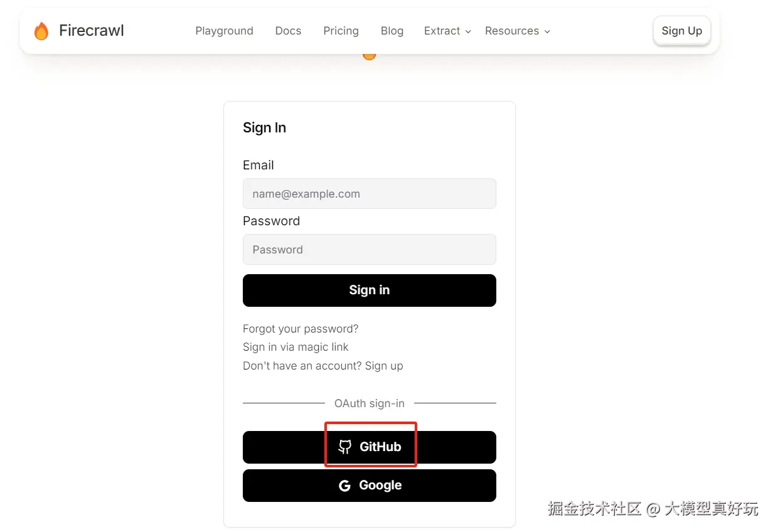This screenshot has height=532, width=773.
Task: Follow the Don't have an account? Sign up link
Action: tap(323, 366)
